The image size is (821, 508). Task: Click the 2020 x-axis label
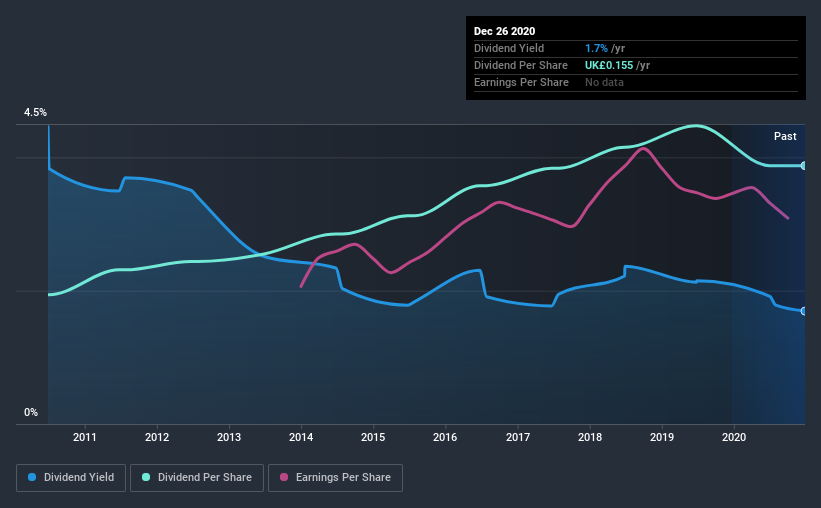click(x=734, y=437)
